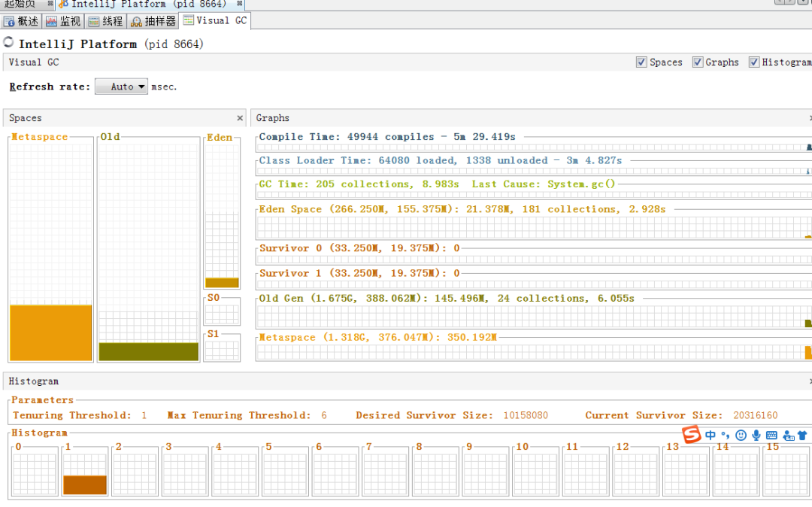Switch Sogou punctuation mode icon

(725, 435)
